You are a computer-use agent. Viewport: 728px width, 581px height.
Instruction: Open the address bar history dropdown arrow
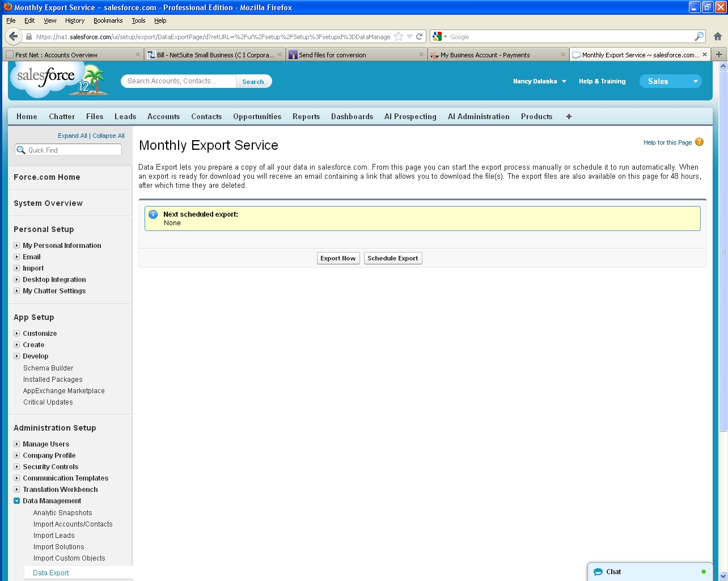pos(409,36)
